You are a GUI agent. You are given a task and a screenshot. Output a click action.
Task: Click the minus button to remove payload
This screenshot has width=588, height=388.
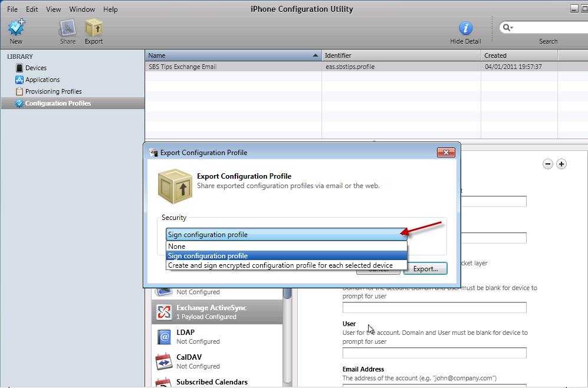(548, 165)
